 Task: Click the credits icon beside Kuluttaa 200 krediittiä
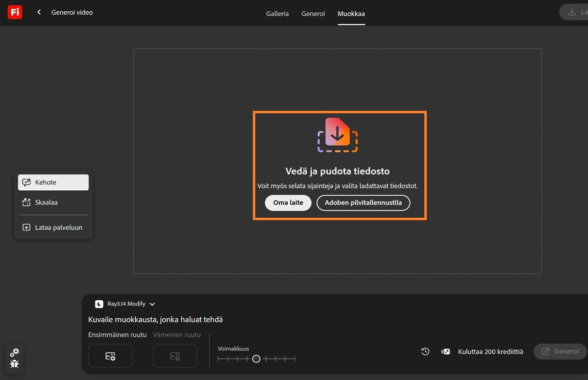[x=445, y=352]
